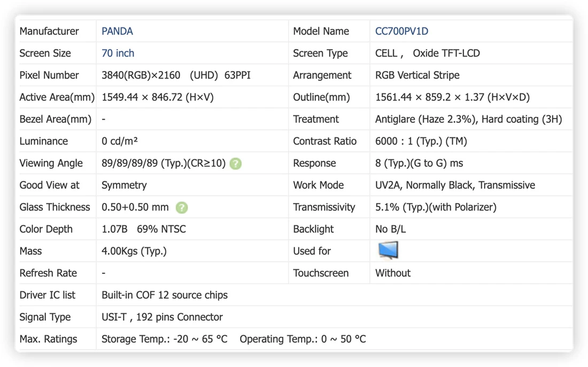588x367 pixels.
Task: Click 'CELL , Oxide TFT-LCD' value
Action: [x=428, y=53]
